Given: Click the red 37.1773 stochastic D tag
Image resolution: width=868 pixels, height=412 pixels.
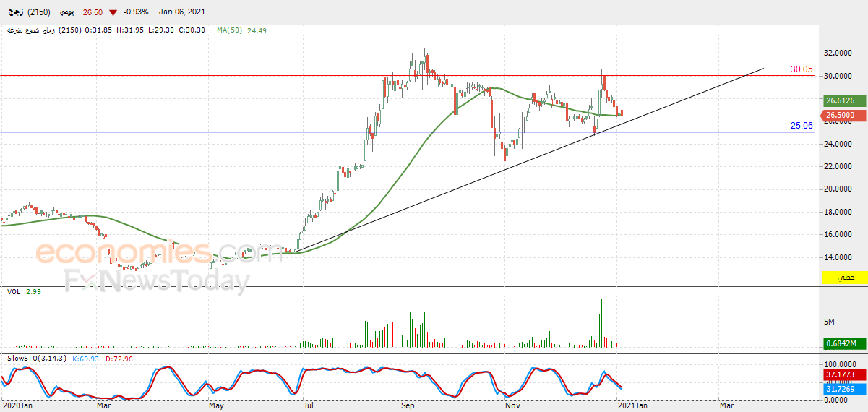Looking at the screenshot, I should tap(842, 374).
